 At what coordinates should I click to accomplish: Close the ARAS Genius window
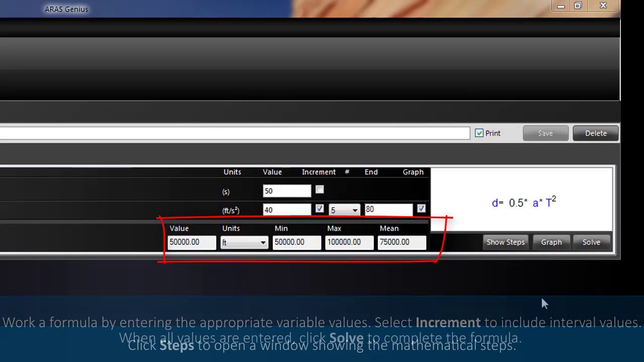603,6
